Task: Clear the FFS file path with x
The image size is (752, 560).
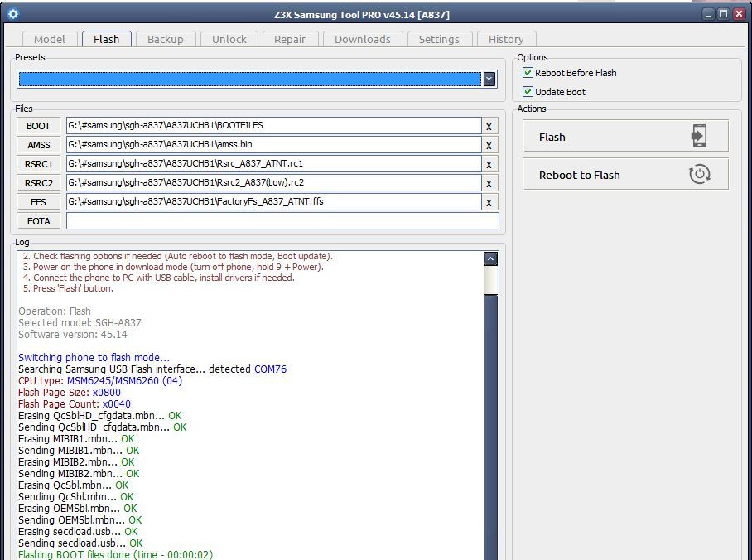Action: click(489, 202)
